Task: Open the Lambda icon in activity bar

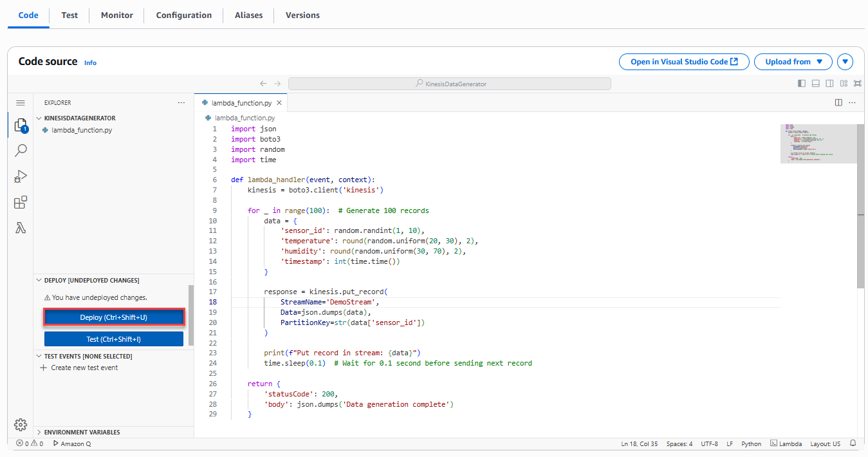Action: [x=21, y=228]
